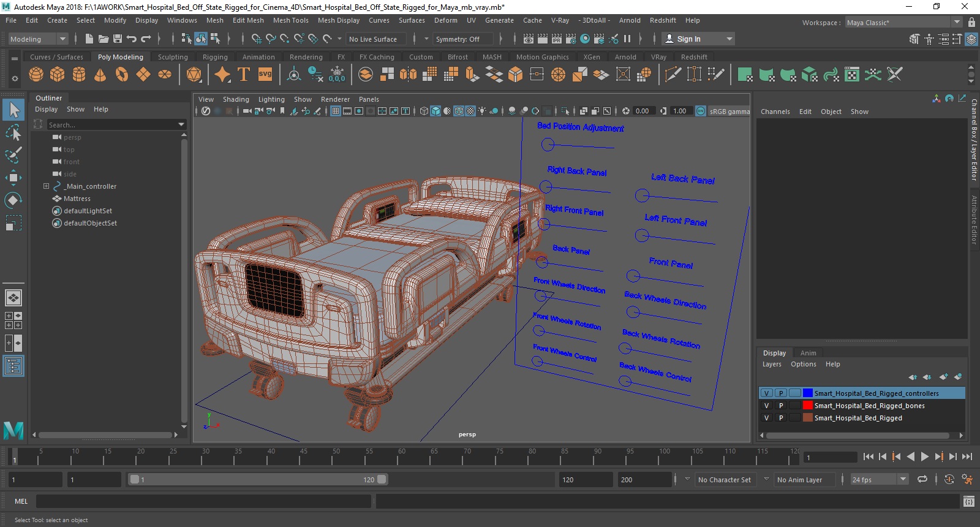Click the Type tool 'T' shelf icon

click(244, 75)
